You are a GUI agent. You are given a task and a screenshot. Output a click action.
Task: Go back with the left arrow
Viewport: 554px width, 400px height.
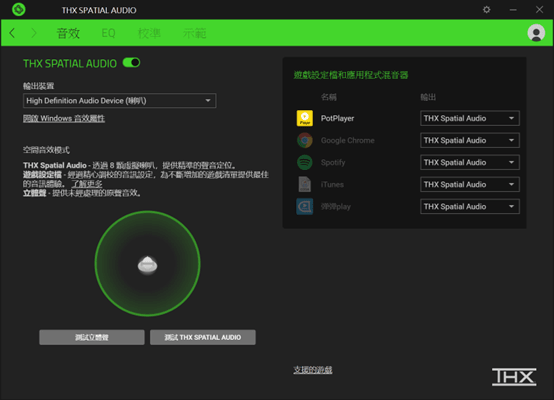pyautogui.click(x=12, y=33)
